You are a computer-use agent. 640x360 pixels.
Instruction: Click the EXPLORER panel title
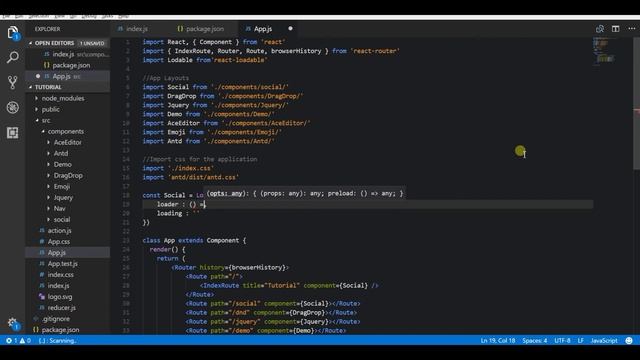[47, 29]
